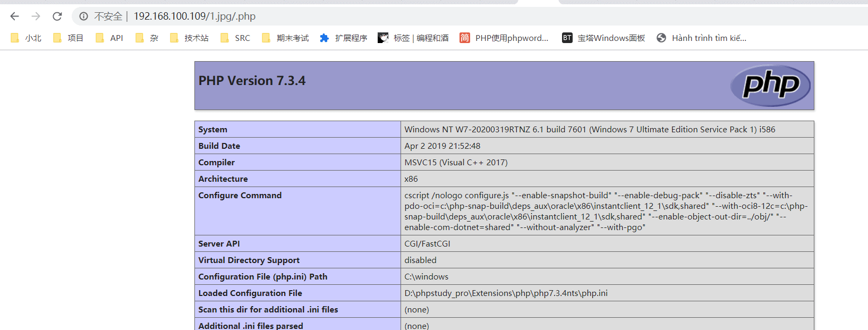Open the PHP使用phpword bookmark

[x=504, y=38]
